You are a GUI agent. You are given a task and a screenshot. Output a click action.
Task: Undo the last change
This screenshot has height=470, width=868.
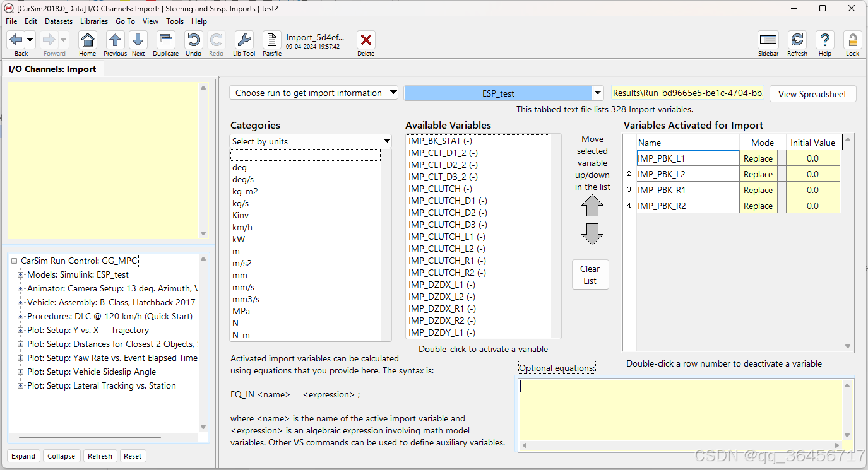click(x=194, y=40)
